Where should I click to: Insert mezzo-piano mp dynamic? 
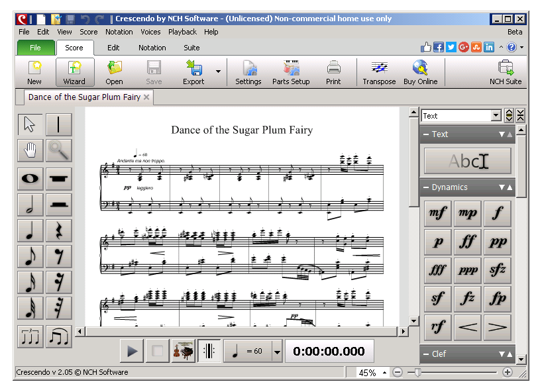pyautogui.click(x=468, y=213)
